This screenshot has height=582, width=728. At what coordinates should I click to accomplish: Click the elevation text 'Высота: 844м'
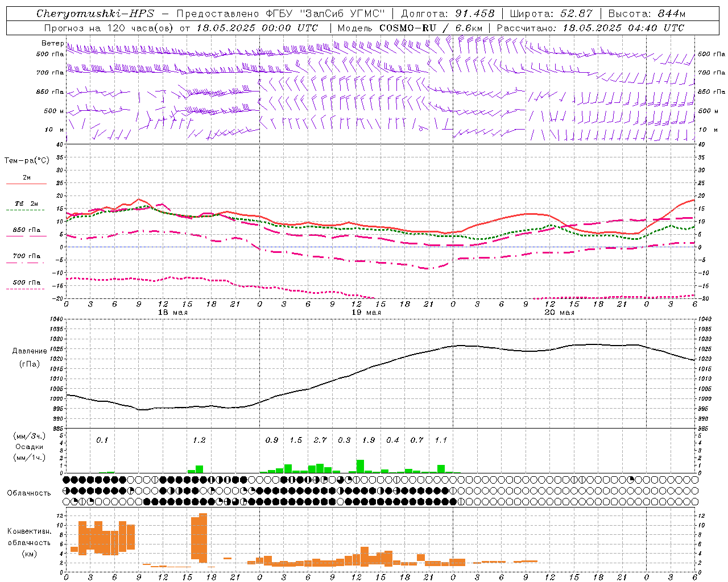pos(647,14)
